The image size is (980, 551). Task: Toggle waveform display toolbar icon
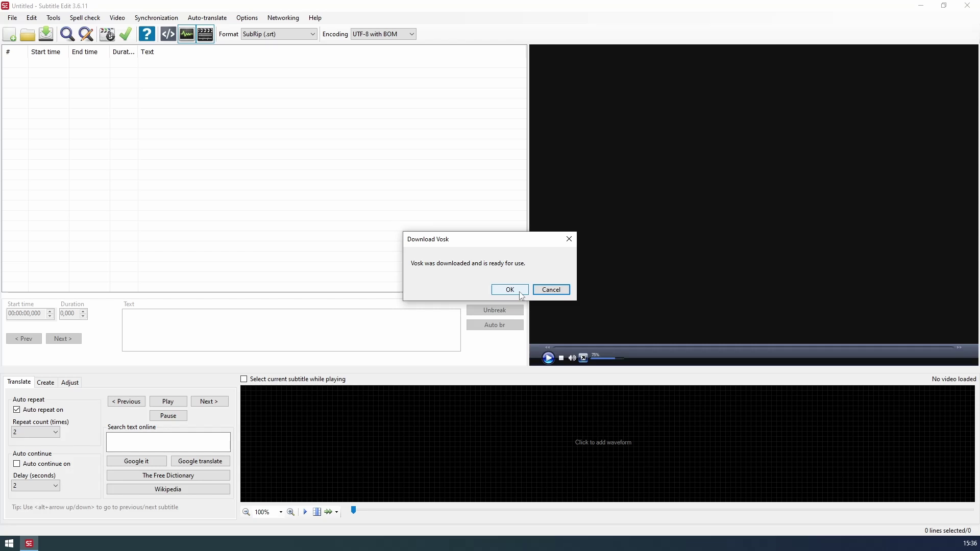pyautogui.click(x=187, y=34)
